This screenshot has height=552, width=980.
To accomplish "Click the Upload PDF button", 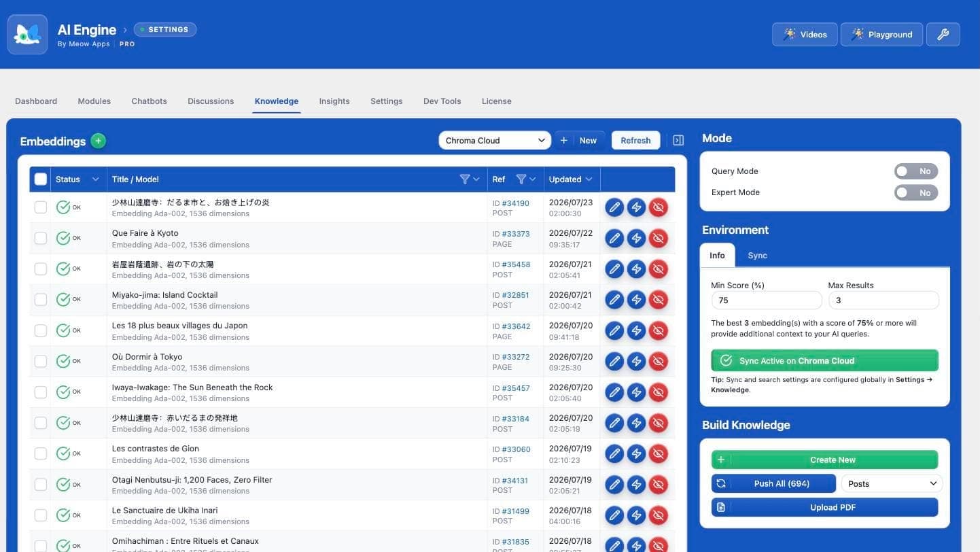I will pos(824,507).
